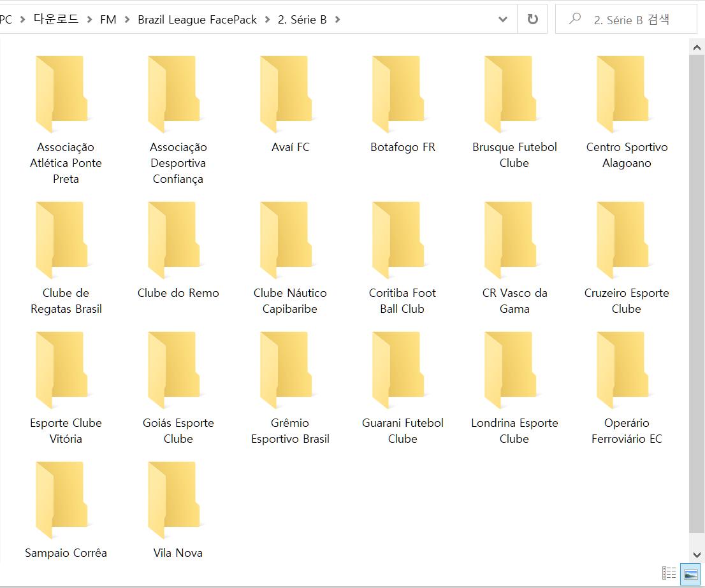Viewport: 705px width, 588px height.
Task: Click the Avaí FC folder name
Action: (291, 147)
